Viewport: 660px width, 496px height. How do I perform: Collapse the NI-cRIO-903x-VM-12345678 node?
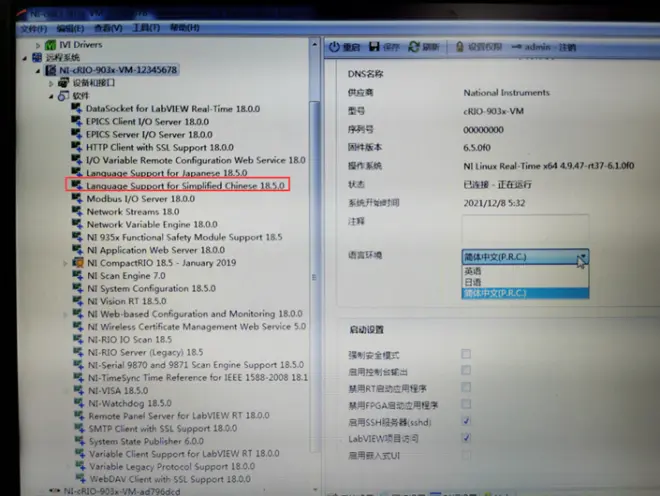coord(38,71)
